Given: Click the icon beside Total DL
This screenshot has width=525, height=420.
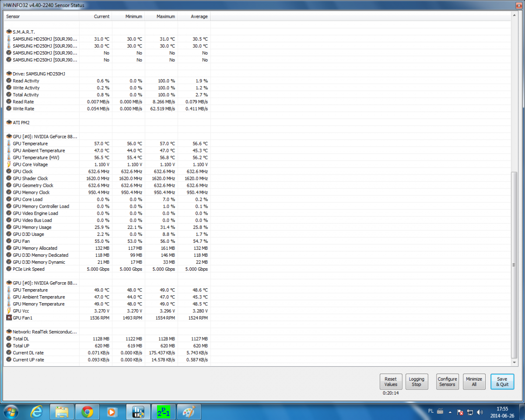Looking at the screenshot, I should click(9, 339).
